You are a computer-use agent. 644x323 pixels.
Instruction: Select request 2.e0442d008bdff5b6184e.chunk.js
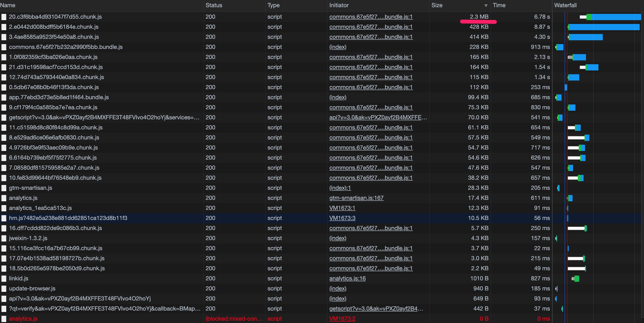tap(53, 27)
